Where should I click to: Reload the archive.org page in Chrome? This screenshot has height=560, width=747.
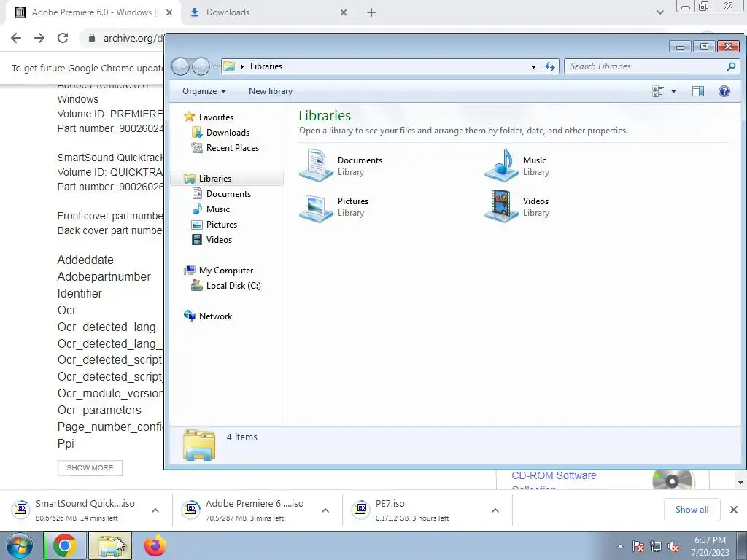click(63, 38)
